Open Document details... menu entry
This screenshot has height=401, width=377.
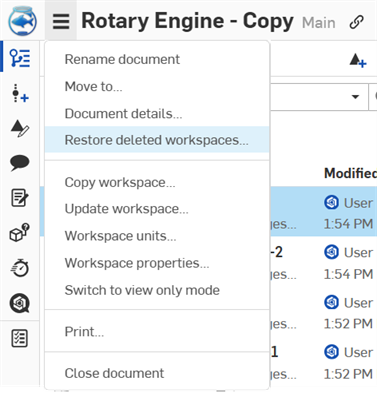click(157, 114)
